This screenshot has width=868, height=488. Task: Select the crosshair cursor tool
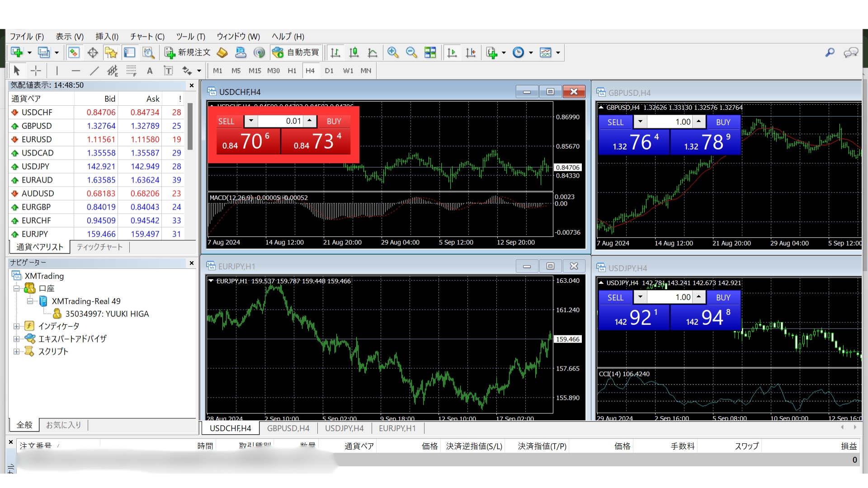point(36,70)
